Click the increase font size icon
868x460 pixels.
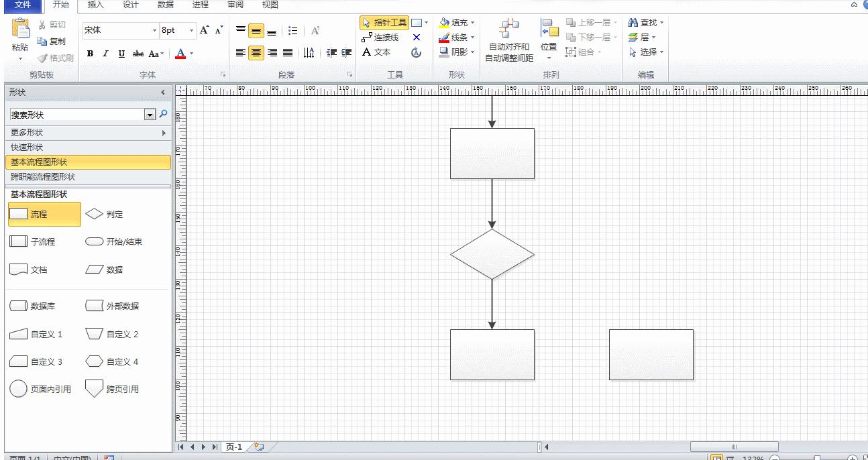205,30
